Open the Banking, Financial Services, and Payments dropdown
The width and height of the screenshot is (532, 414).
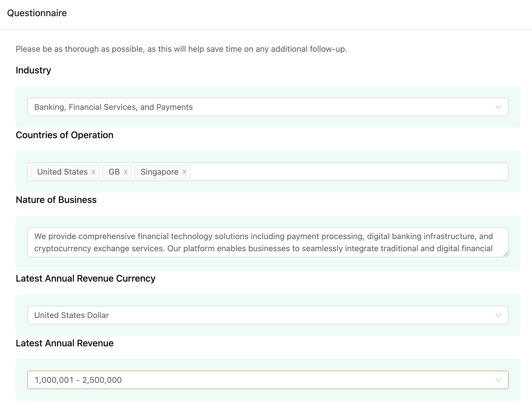pos(268,107)
